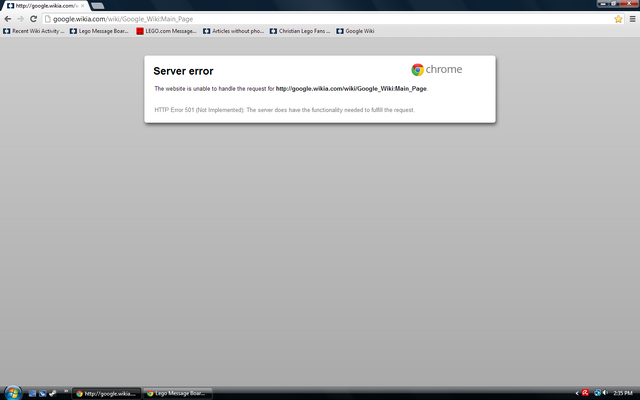Click the 2:35 PM system clock
Viewport: 640px width, 400px height.
tap(623, 393)
